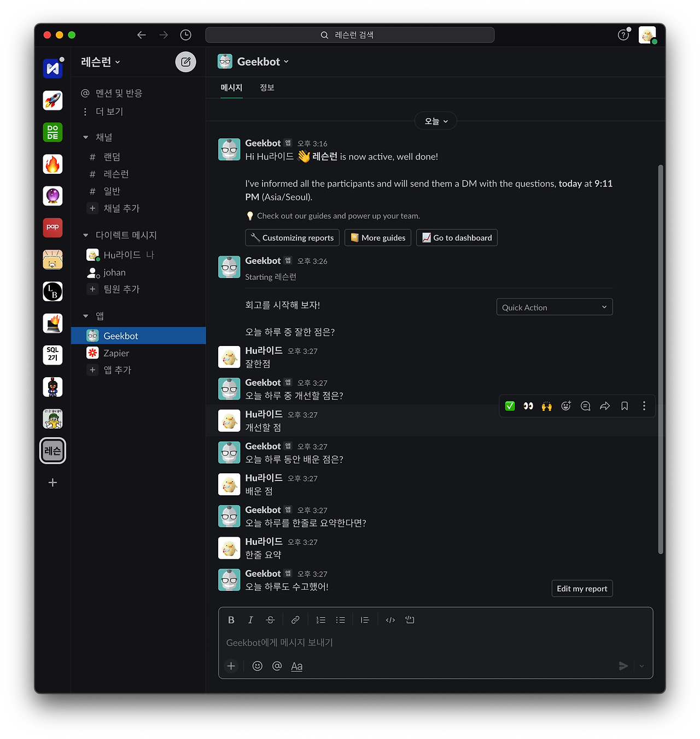The height and width of the screenshot is (739, 700).
Task: Forward the message with the share arrow
Action: pyautogui.click(x=605, y=406)
